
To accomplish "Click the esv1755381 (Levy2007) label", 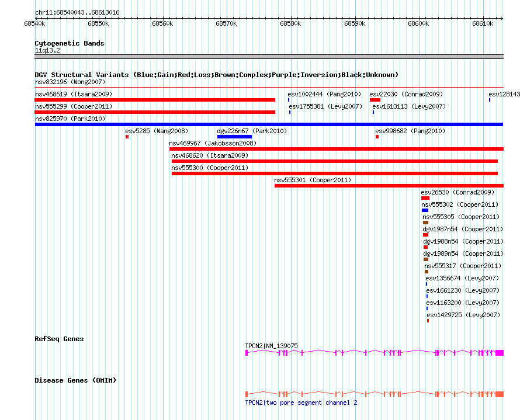I will (x=325, y=106).
